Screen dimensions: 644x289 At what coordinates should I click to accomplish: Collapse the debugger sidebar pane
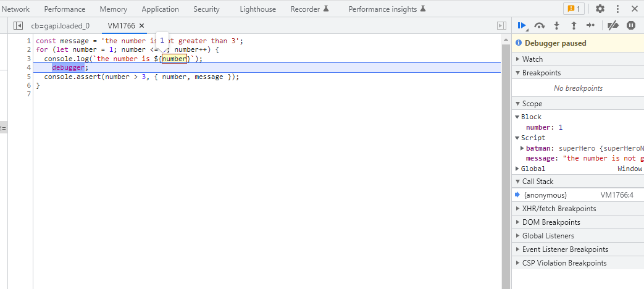(501, 25)
